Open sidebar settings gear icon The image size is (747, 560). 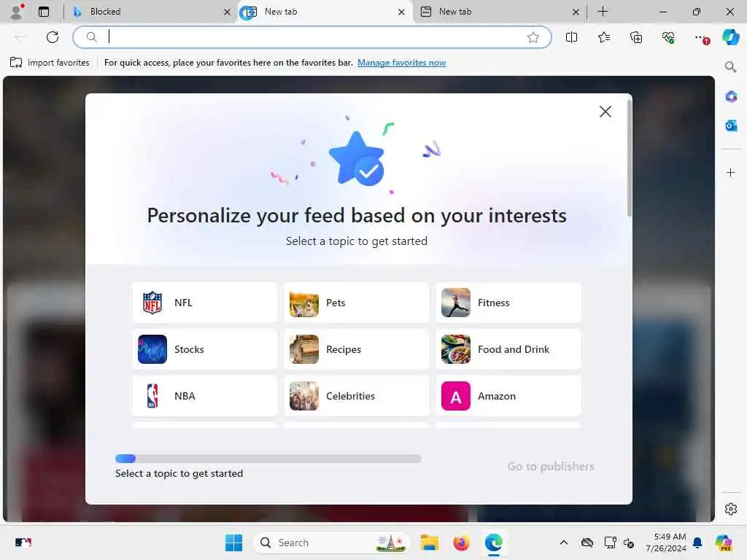point(731,509)
